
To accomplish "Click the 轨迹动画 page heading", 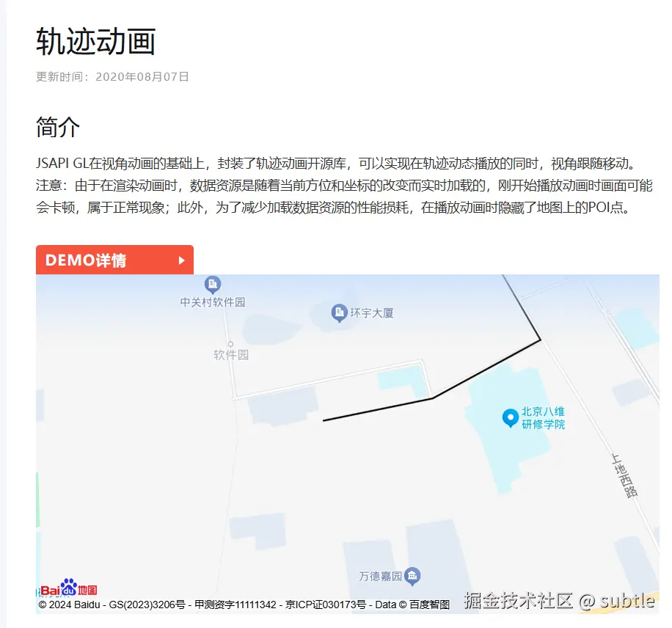I will point(95,42).
